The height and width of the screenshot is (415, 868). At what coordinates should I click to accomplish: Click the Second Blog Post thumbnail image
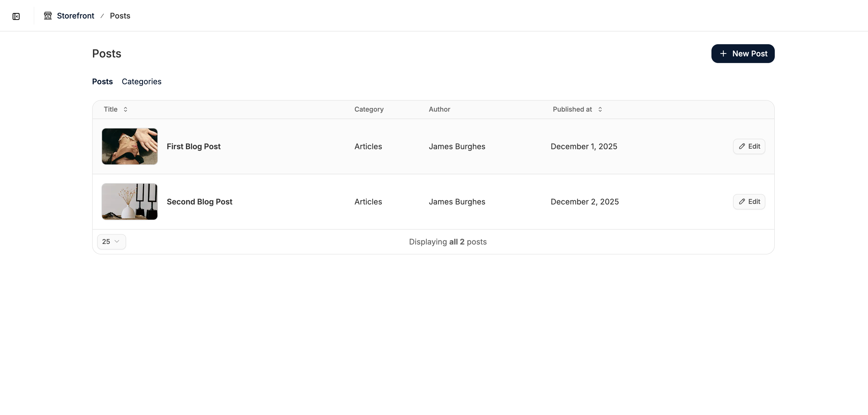click(129, 201)
